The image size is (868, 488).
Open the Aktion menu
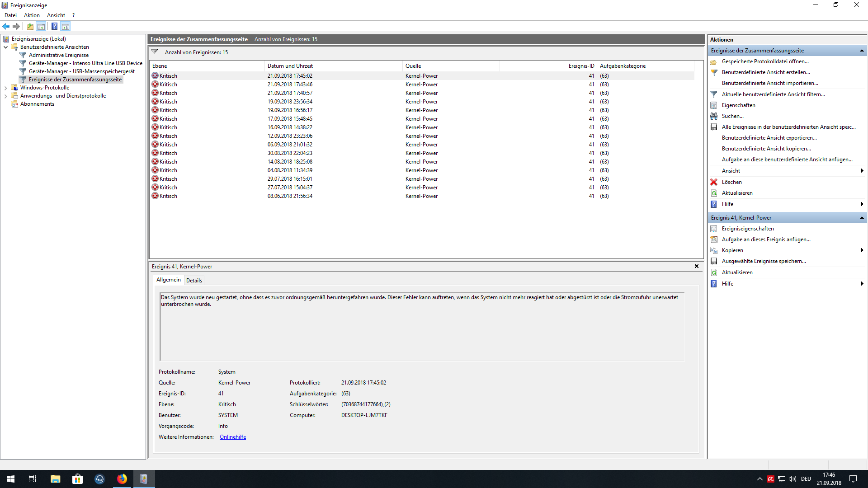32,15
